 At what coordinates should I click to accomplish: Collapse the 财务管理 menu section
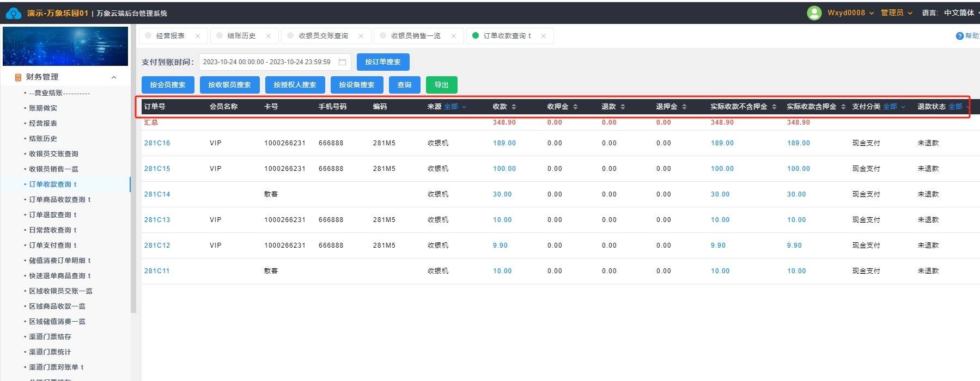[114, 77]
